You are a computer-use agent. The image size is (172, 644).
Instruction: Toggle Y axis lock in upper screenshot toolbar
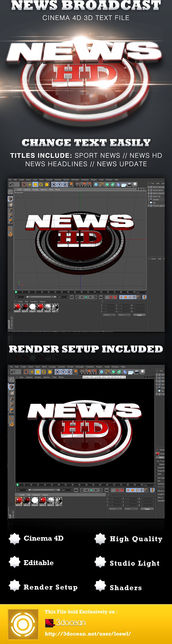(59, 184)
